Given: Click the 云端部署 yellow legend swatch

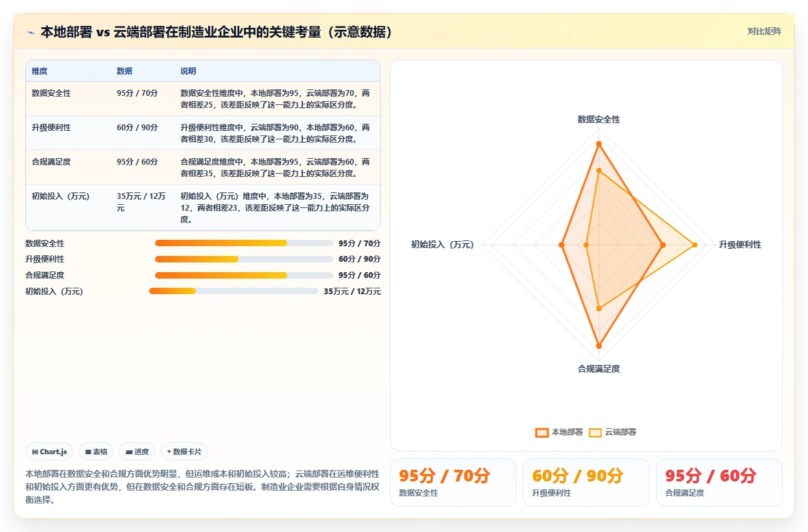Looking at the screenshot, I should click(x=595, y=432).
